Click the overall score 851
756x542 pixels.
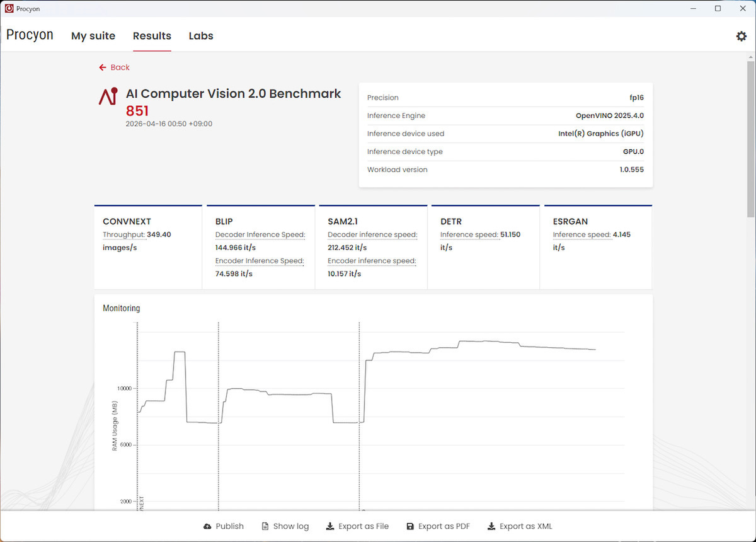click(x=137, y=111)
